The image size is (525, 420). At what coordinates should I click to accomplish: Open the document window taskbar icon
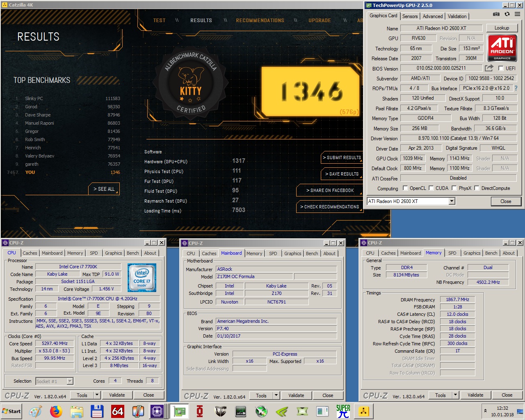323,411
